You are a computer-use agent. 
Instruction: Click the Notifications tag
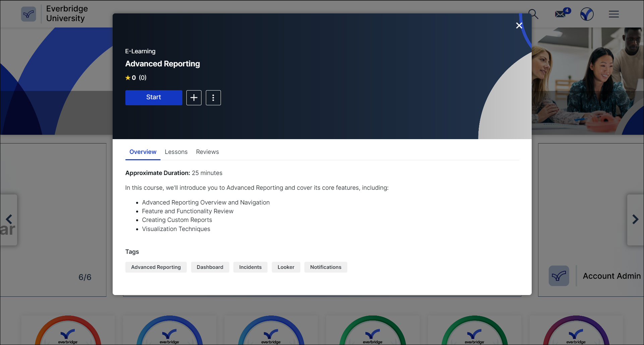coord(326,267)
